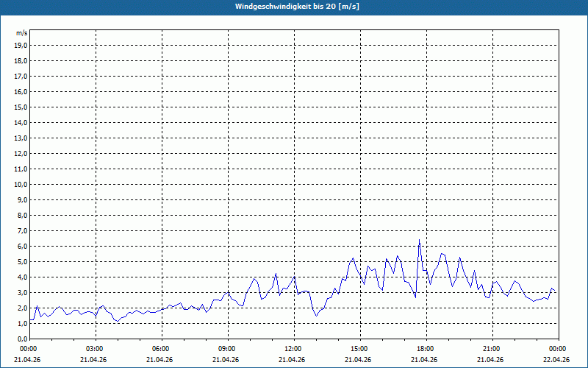Select the '12,0' y-axis label

point(21,153)
